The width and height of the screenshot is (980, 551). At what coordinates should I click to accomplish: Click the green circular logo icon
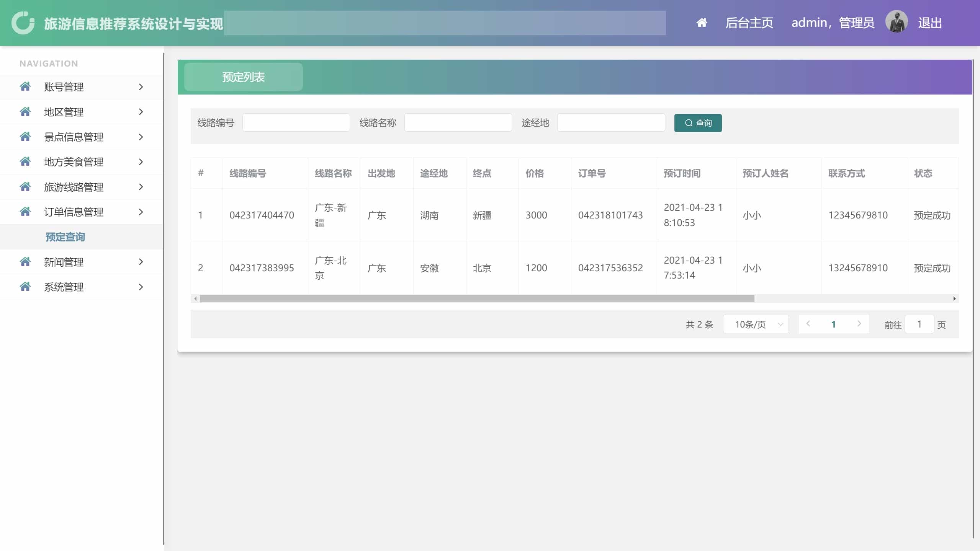pos(23,23)
